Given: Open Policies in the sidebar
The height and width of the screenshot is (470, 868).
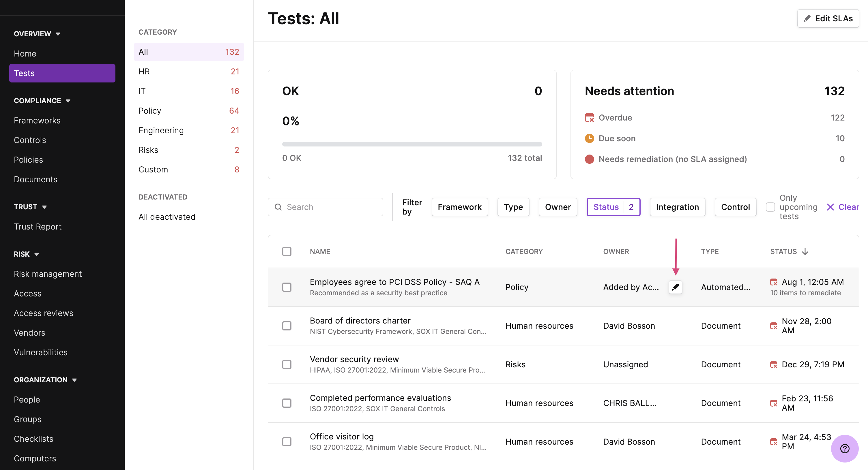Looking at the screenshot, I should (x=28, y=159).
